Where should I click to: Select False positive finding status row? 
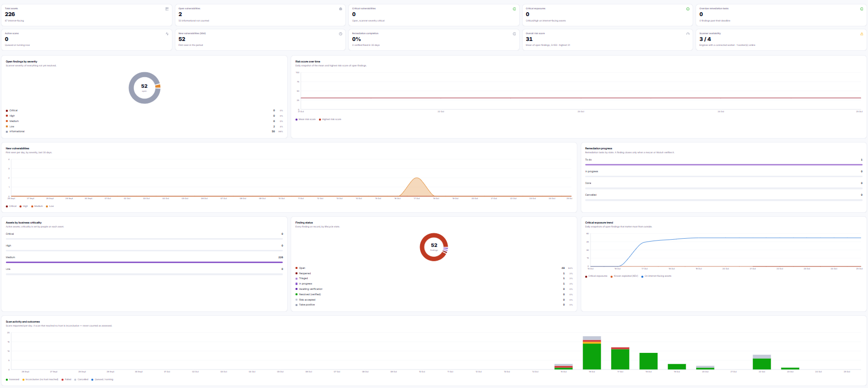pos(434,305)
